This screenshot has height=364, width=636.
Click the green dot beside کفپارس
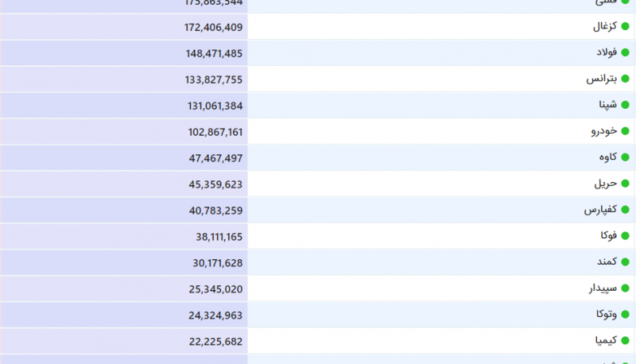[x=625, y=210]
